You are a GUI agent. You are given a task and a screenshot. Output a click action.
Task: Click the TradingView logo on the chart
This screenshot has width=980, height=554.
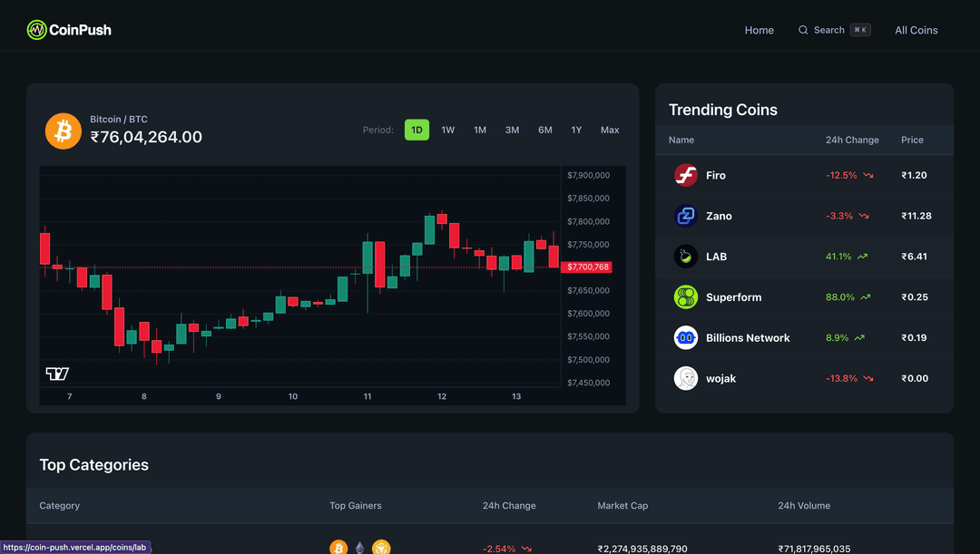click(57, 374)
